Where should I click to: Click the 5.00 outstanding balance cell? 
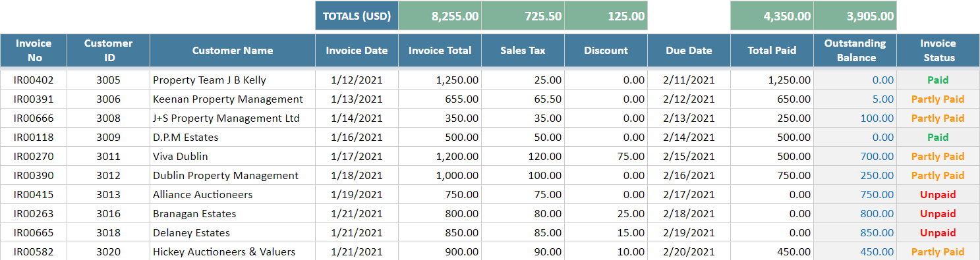click(x=855, y=99)
